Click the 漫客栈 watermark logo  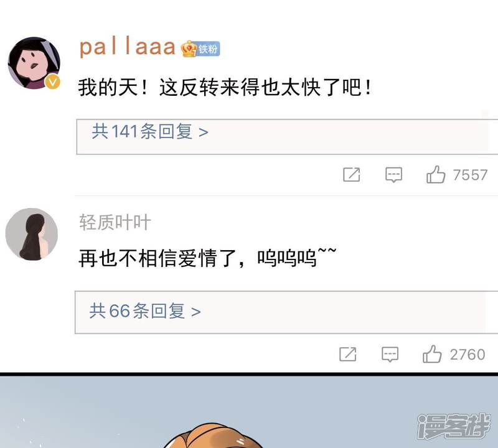pos(454,426)
